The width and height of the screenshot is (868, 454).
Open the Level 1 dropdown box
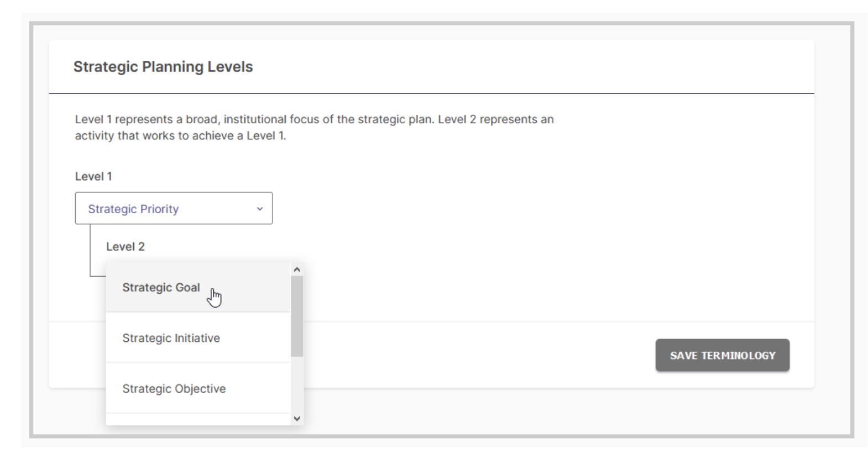coord(174,208)
